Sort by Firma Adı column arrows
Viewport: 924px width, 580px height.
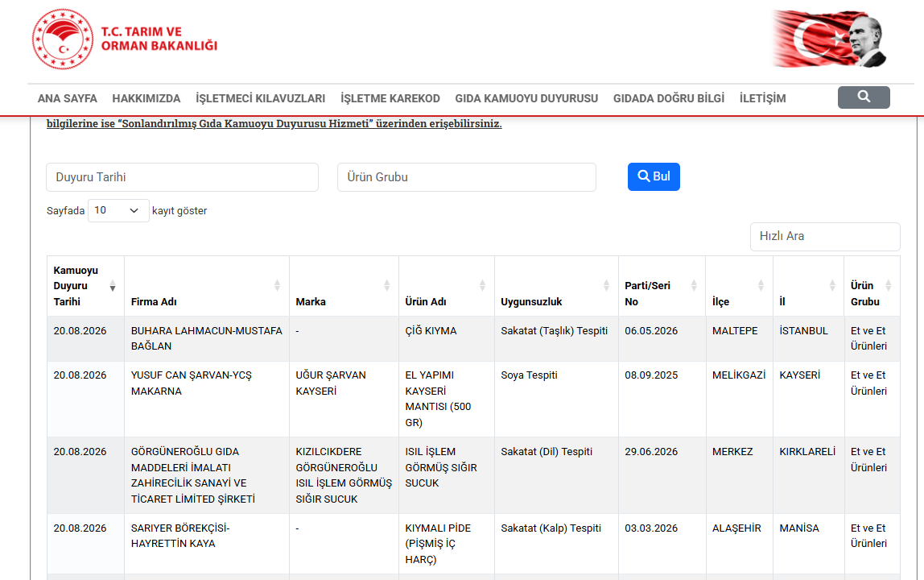[x=277, y=286]
